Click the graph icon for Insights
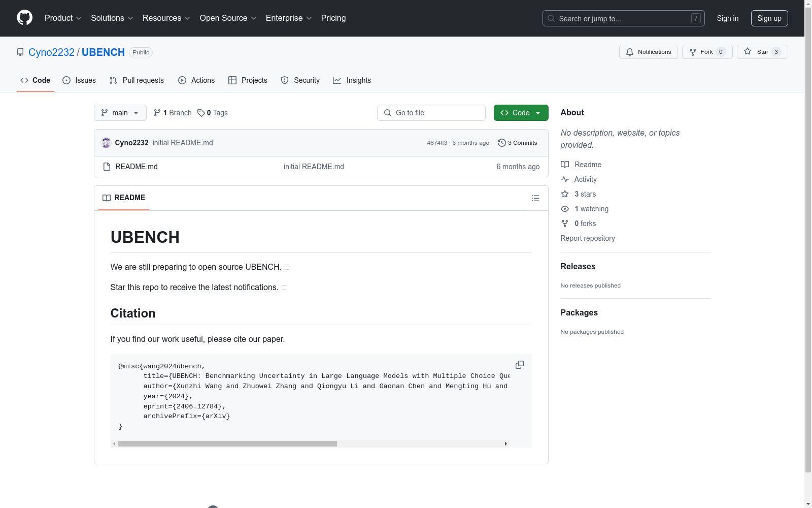 (x=337, y=80)
